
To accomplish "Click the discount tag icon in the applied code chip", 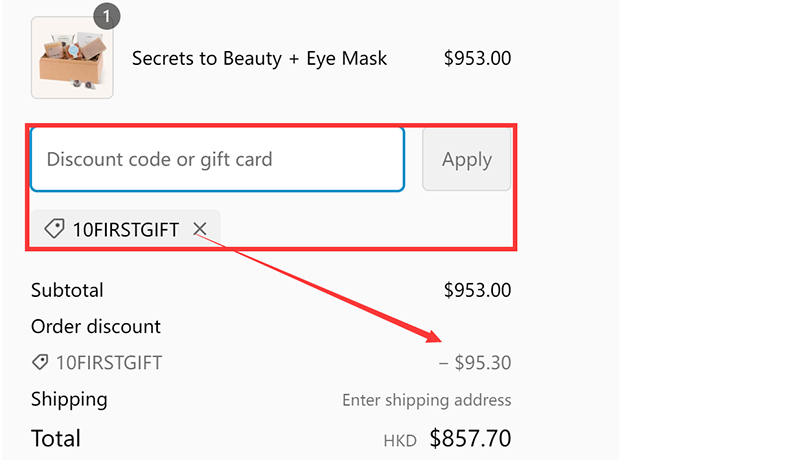I will pyautogui.click(x=54, y=230).
